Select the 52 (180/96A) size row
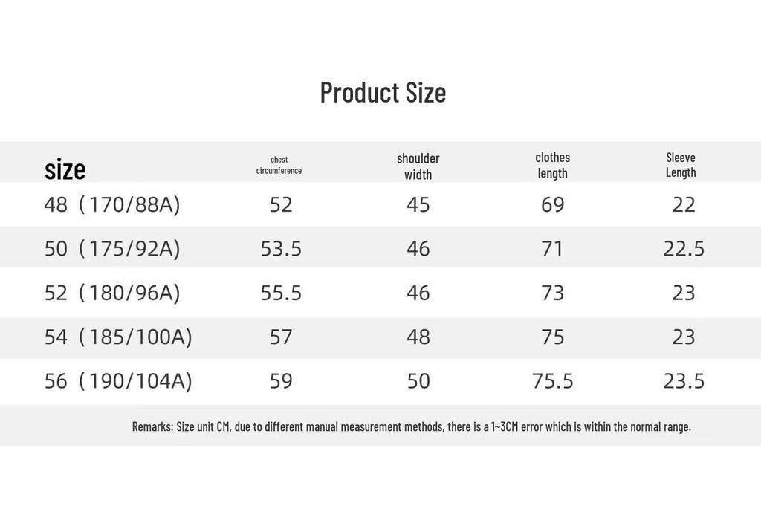Image resolution: width=761 pixels, height=532 pixels. tap(380, 293)
